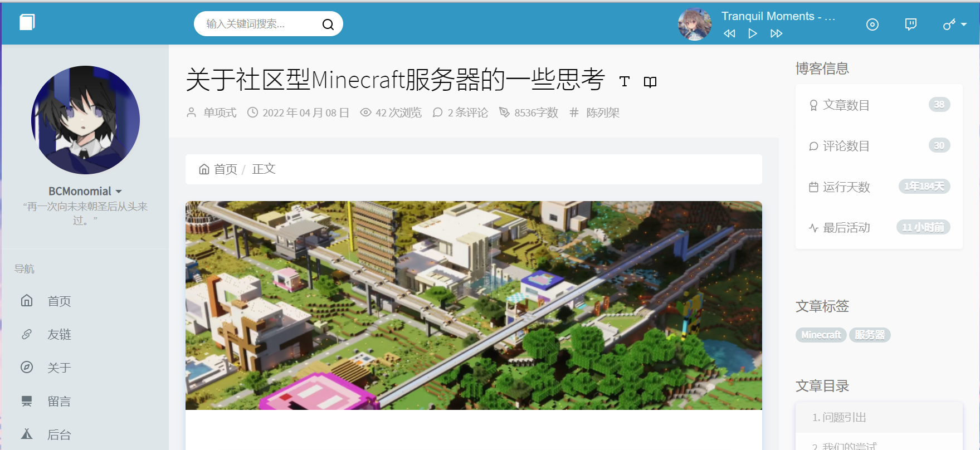Screen dimensions: 980x450
Task: Click the Tranquil Moments track title
Action: 778,16
